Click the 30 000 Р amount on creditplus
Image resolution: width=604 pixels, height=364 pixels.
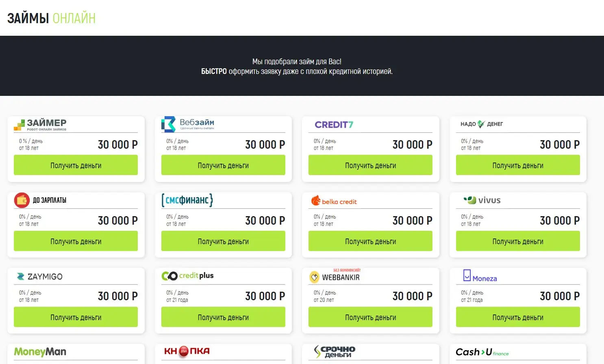click(x=265, y=296)
